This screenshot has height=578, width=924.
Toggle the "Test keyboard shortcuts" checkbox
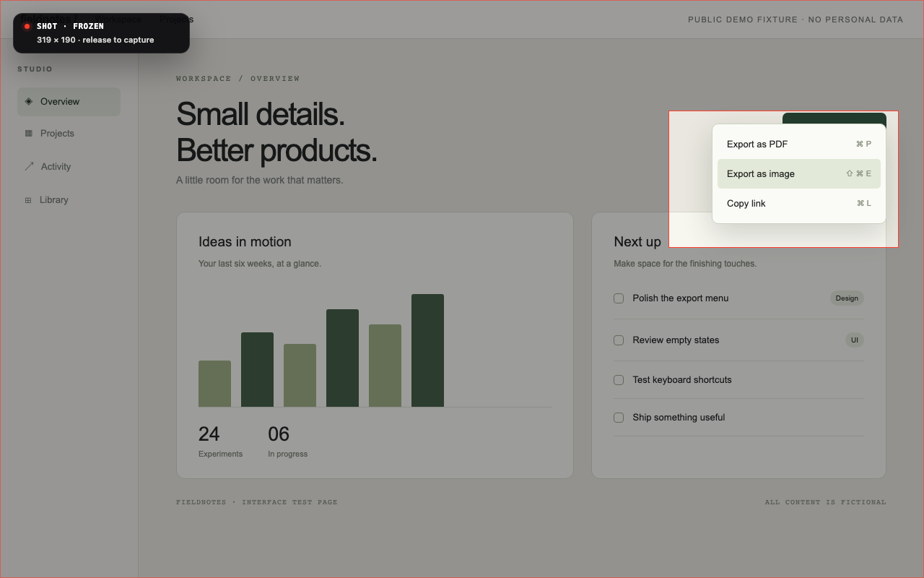(619, 380)
